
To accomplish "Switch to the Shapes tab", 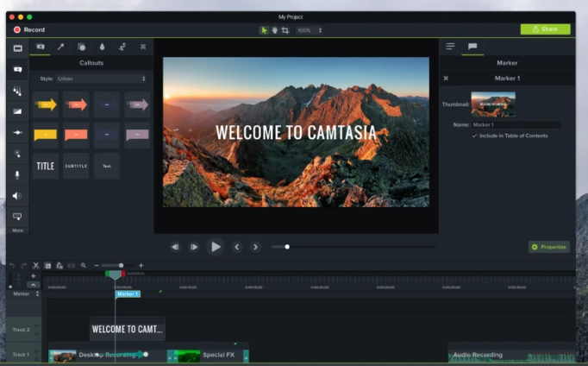I will 81,47.
